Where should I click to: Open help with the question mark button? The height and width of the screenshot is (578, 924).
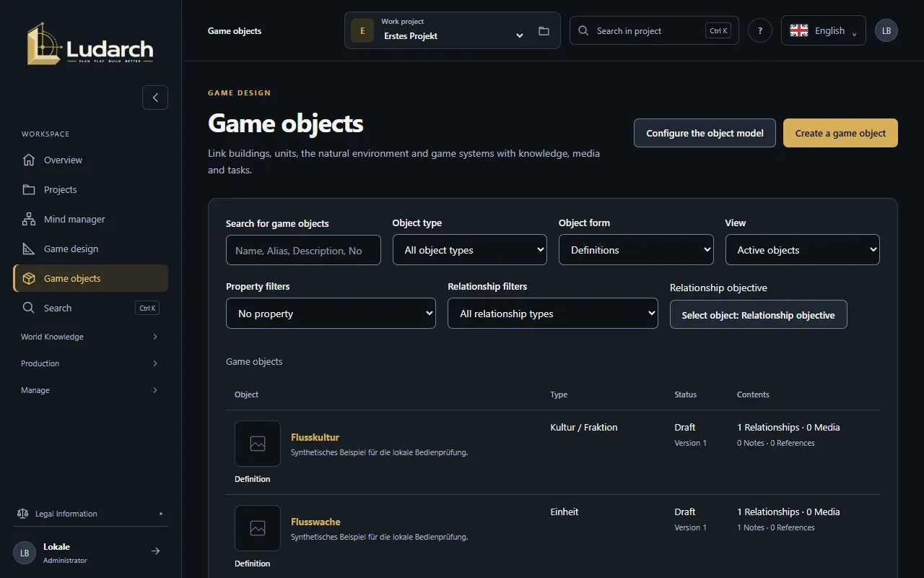[760, 31]
